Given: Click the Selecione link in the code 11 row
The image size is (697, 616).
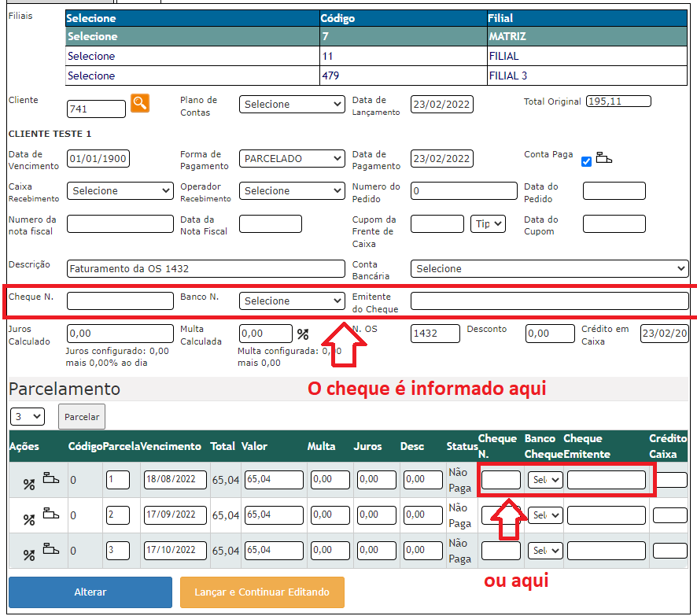Looking at the screenshot, I should (91, 56).
